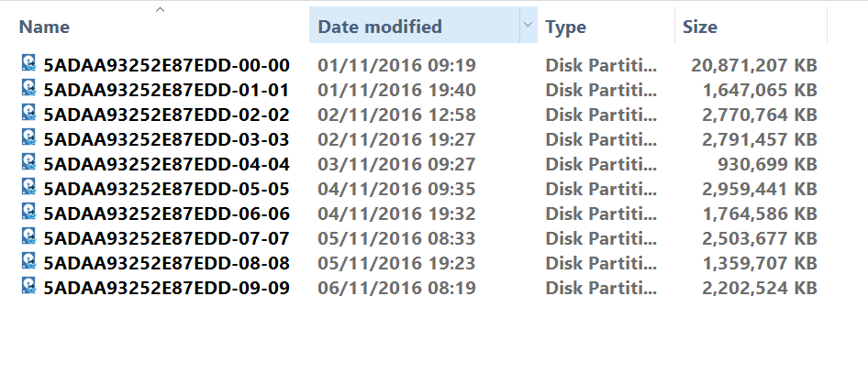Image resolution: width=868 pixels, height=373 pixels.
Task: Select the file icon of 5ADAA93252E87EDD-03-03
Action: coord(29,137)
